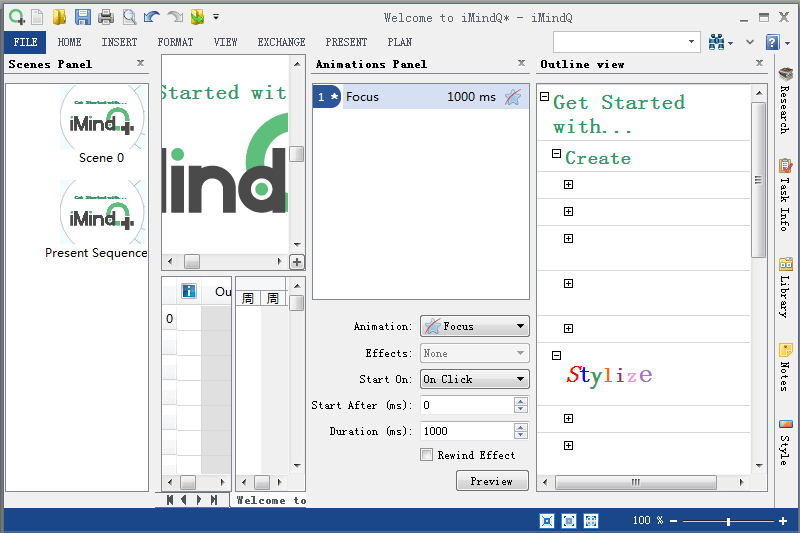Click the export folder with green arrow icon
800x533 pixels.
click(197, 17)
